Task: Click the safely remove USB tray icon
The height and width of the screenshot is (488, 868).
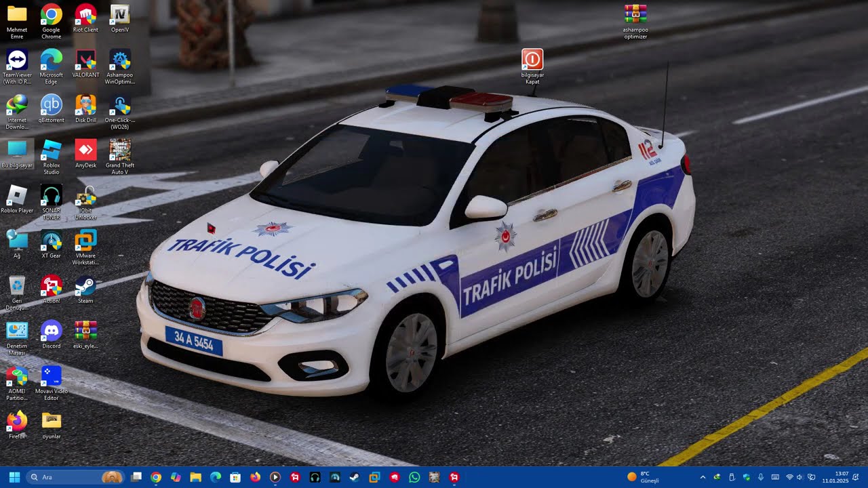Action: pos(732,477)
